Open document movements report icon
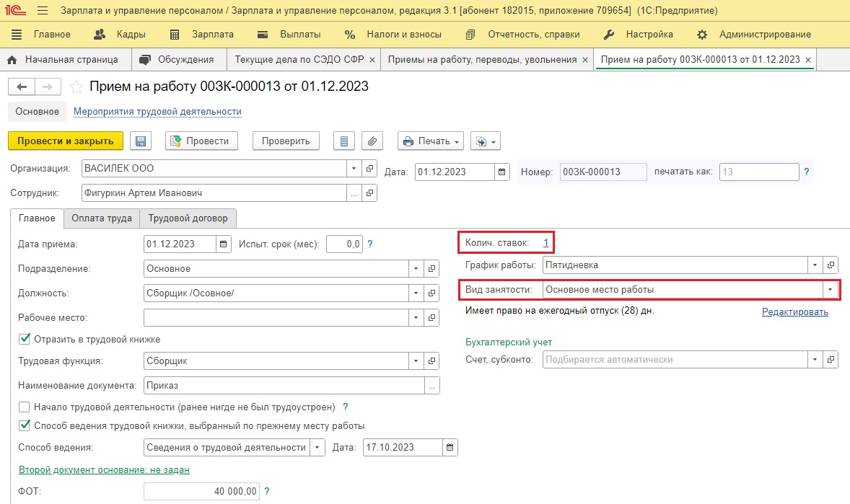 343,141
